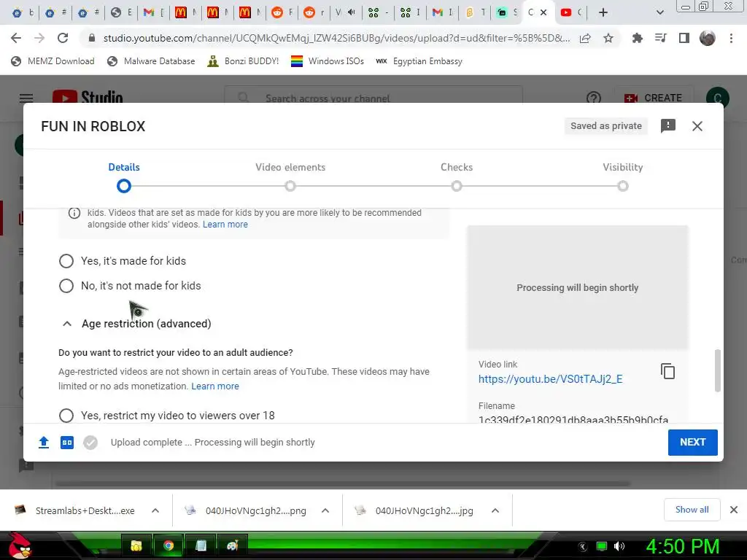This screenshot has width=747, height=560.
Task: Open the Windows ISOs bookmark
Action: pyautogui.click(x=328, y=61)
